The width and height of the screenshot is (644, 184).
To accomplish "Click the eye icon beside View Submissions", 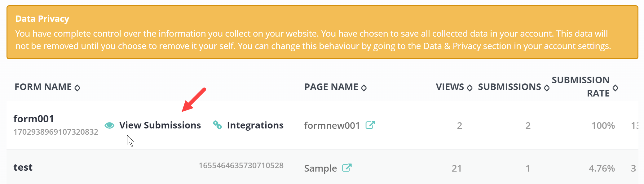I will (x=109, y=125).
